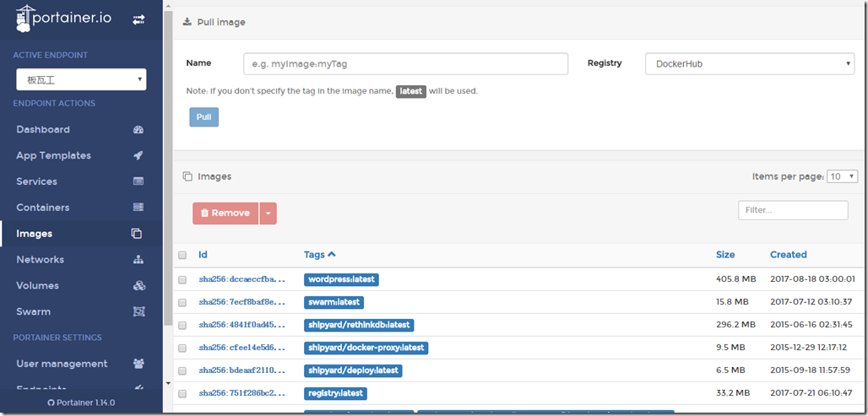This screenshot has width=868, height=416.
Task: Click the red Remove button
Action: point(225,213)
